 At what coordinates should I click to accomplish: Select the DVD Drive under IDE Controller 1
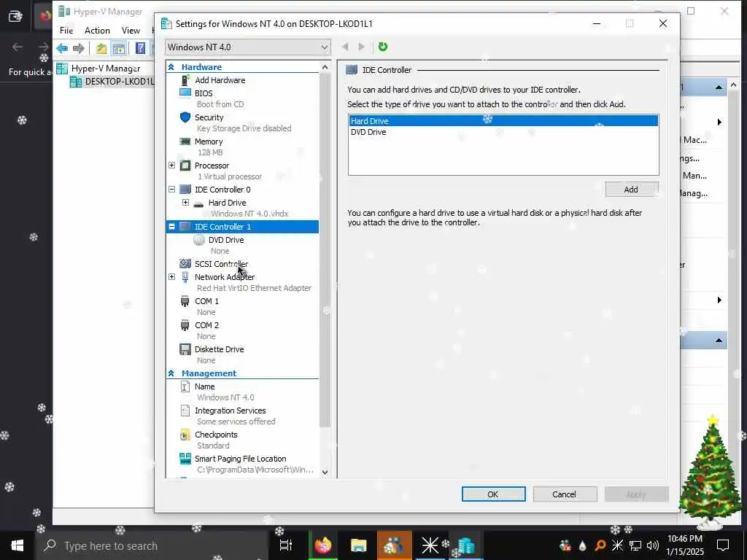pyautogui.click(x=226, y=240)
